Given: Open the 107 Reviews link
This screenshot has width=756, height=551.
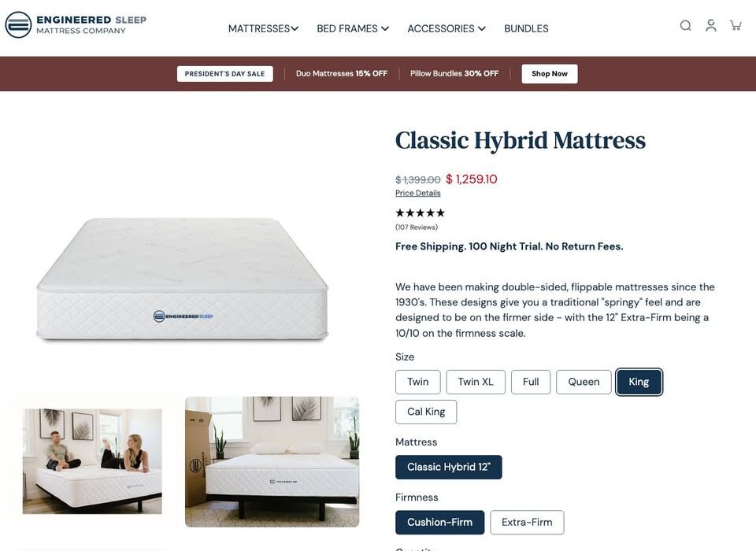Looking at the screenshot, I should pos(417,227).
